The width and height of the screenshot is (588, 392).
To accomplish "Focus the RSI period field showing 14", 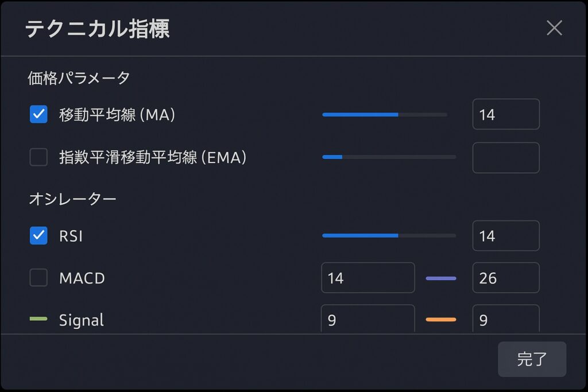I will pyautogui.click(x=506, y=236).
